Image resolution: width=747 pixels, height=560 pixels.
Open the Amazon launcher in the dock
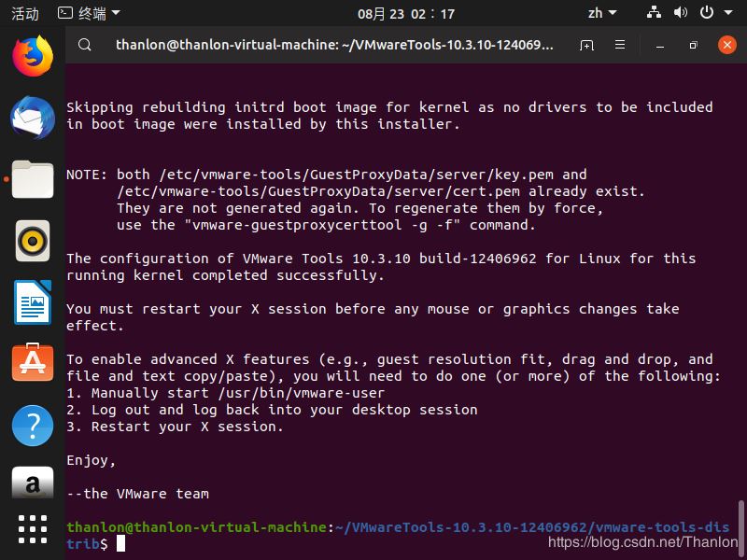point(33,482)
